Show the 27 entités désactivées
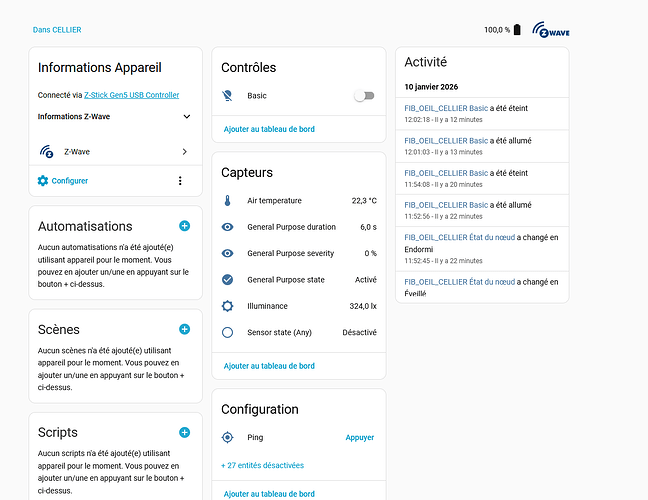The image size is (648, 500). 262,465
